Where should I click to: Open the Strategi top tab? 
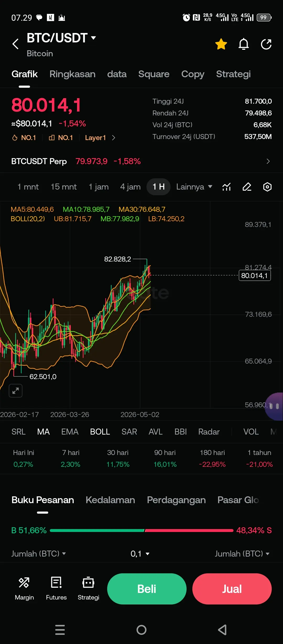coord(233,74)
